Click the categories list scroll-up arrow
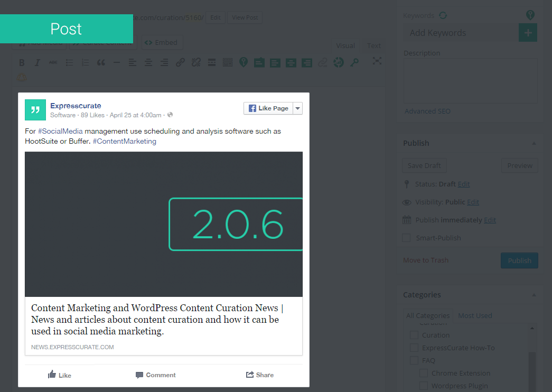Image resolution: width=552 pixels, height=392 pixels. pos(532,328)
